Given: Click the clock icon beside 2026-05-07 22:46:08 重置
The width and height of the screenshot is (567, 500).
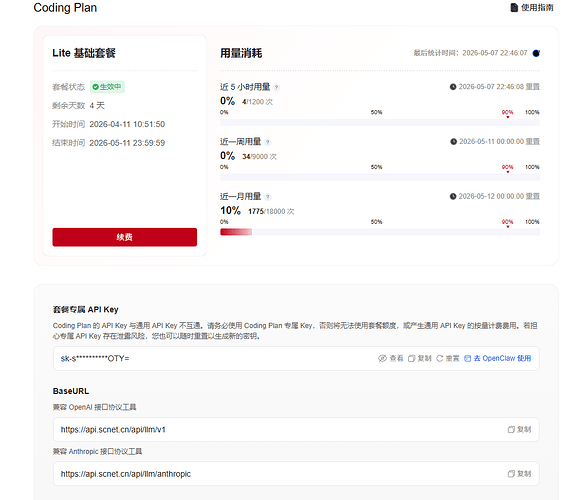Looking at the screenshot, I should [x=453, y=87].
